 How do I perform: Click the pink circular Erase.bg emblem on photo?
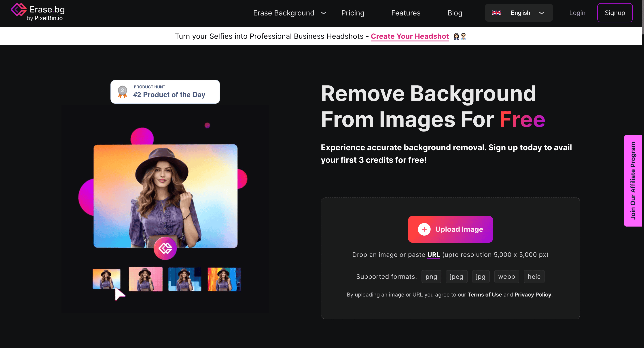(x=165, y=248)
